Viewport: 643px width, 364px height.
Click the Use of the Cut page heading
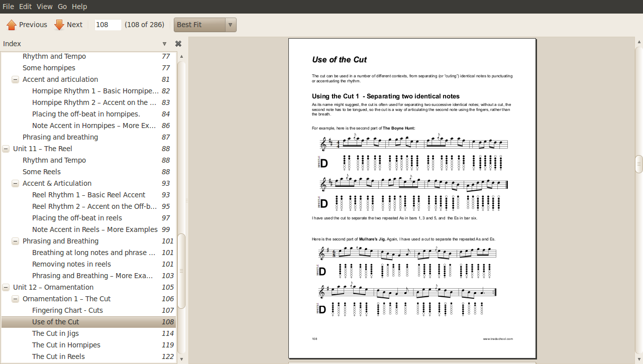click(339, 60)
